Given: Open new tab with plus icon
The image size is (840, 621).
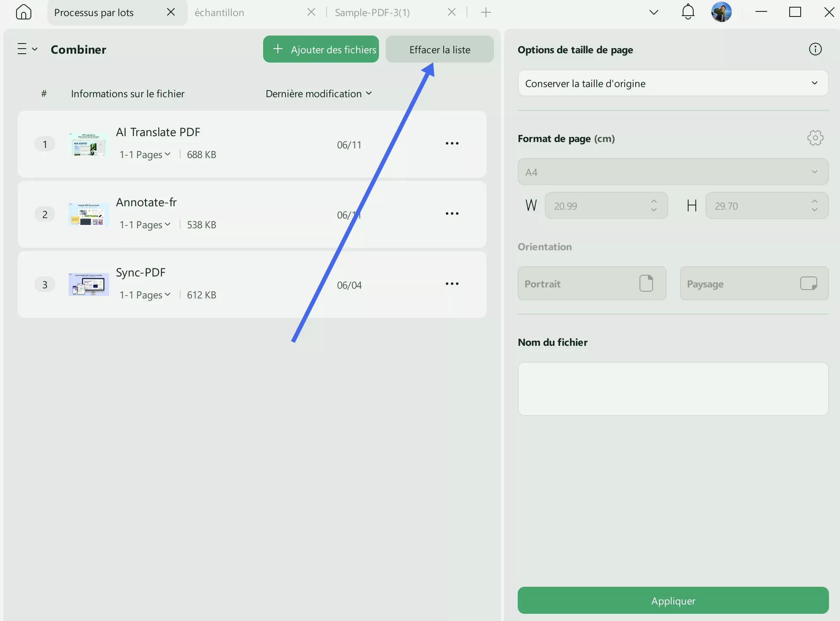Looking at the screenshot, I should click(x=486, y=12).
